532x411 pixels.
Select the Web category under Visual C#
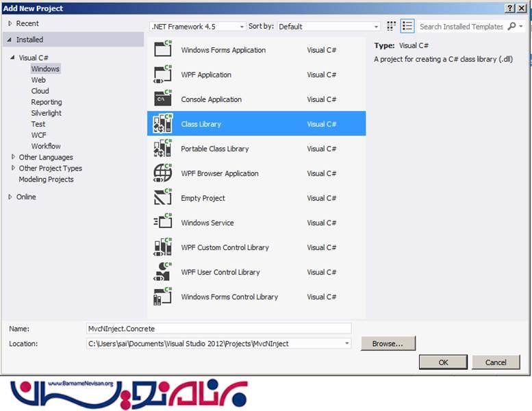tap(38, 80)
